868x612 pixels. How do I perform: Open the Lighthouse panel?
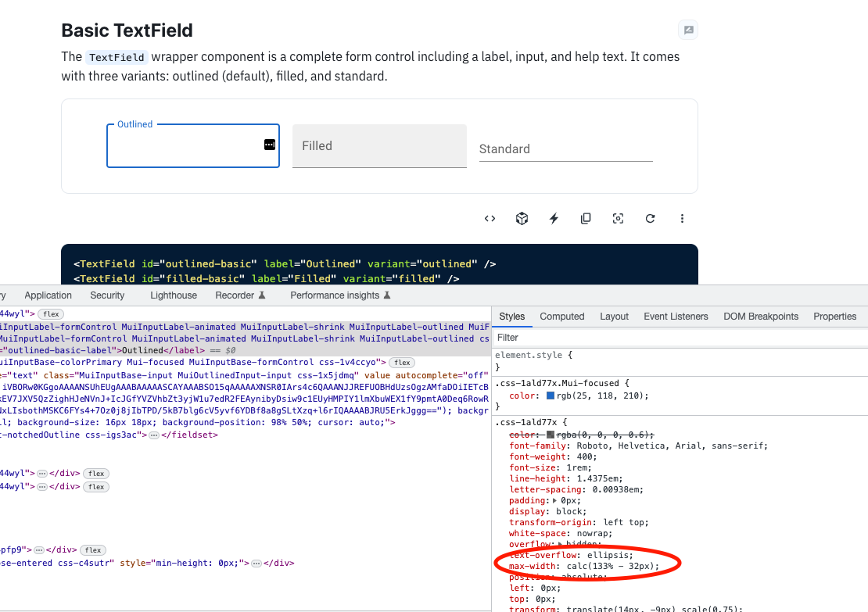[x=173, y=295]
